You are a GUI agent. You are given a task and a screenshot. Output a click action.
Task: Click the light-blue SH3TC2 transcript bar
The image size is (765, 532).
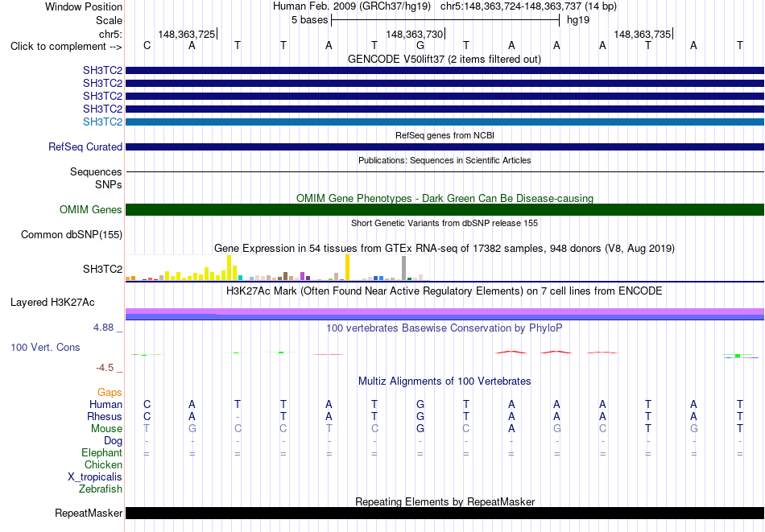pyautogui.click(x=445, y=122)
